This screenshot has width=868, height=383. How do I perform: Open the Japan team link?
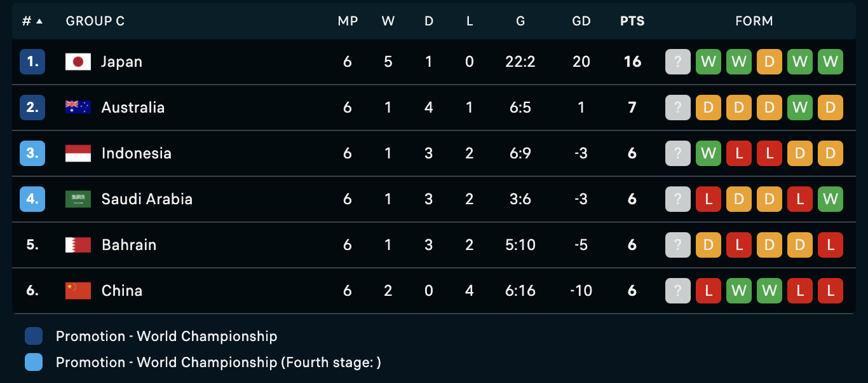[121, 62]
